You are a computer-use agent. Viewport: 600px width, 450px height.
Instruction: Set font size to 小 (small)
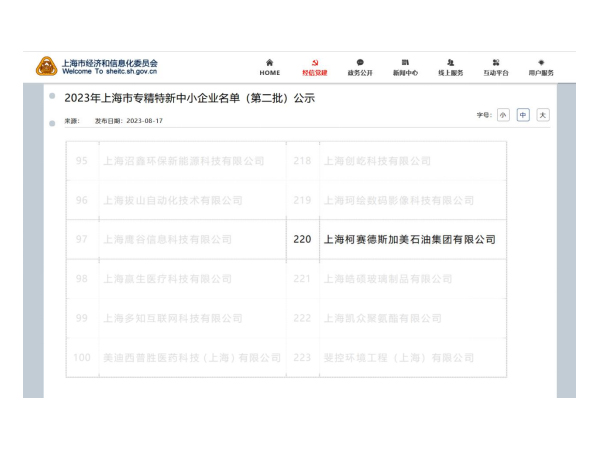503,115
